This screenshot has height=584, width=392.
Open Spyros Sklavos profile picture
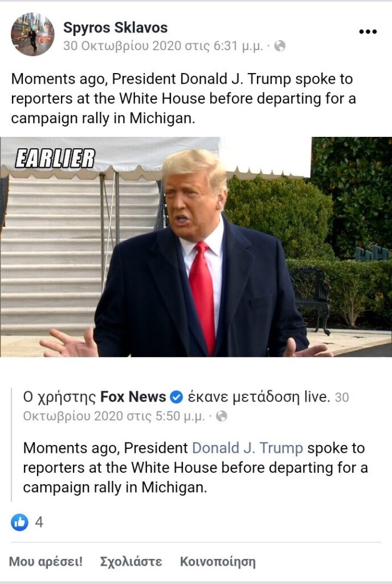point(32,34)
